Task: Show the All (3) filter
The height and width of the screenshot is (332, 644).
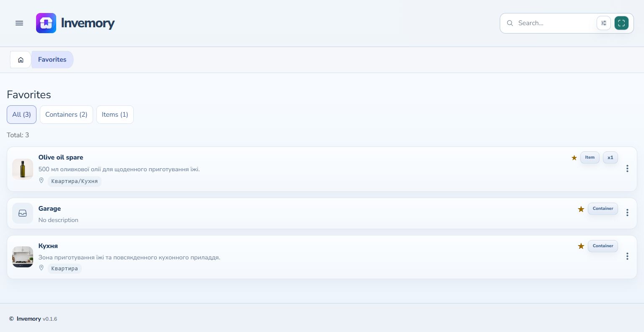Action: pyautogui.click(x=21, y=115)
